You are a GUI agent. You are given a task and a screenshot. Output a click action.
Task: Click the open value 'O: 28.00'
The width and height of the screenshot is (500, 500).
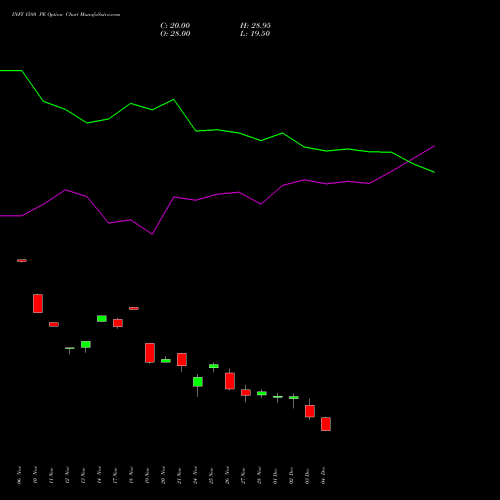point(175,34)
